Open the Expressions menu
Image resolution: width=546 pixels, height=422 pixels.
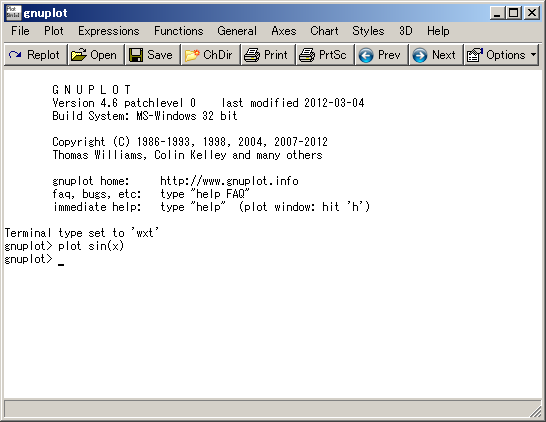click(x=109, y=31)
